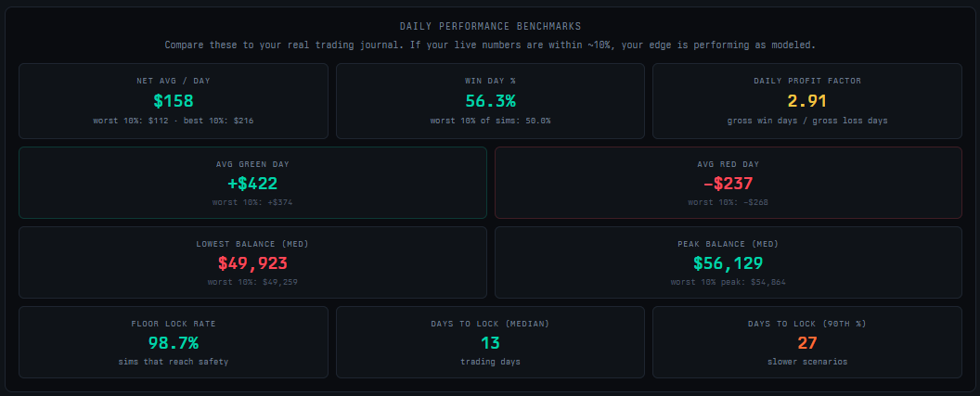980x396 pixels.
Task: Click 'worst 10%: $112 · best 10%: $216' text
Action: tap(174, 121)
